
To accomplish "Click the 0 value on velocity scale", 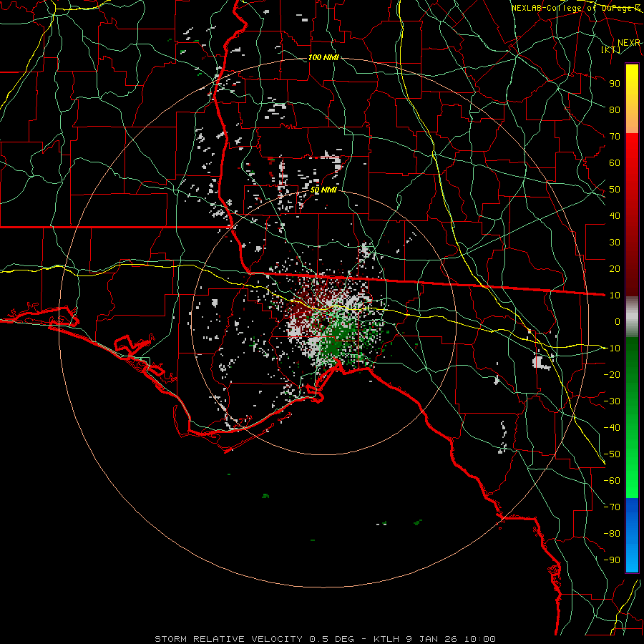I will pos(618,321).
